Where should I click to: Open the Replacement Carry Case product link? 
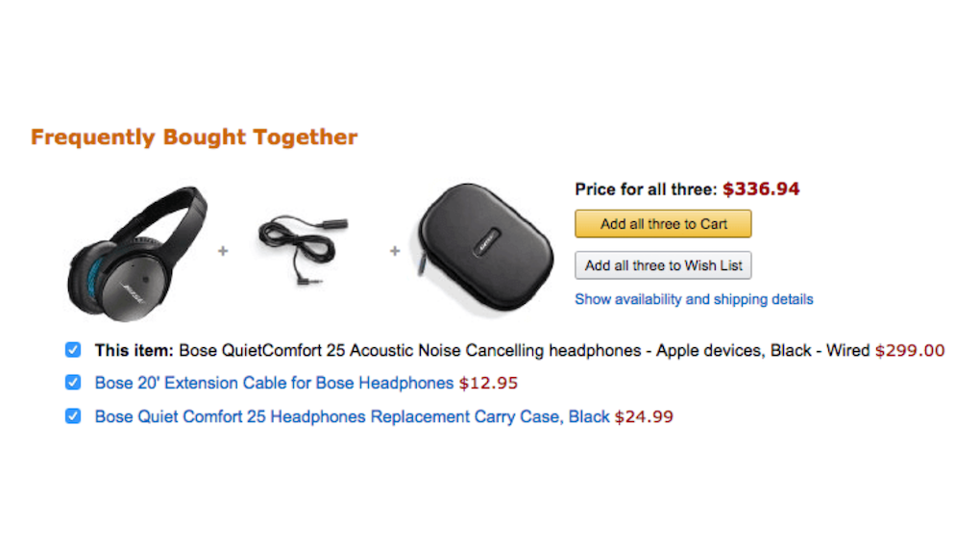click(352, 417)
